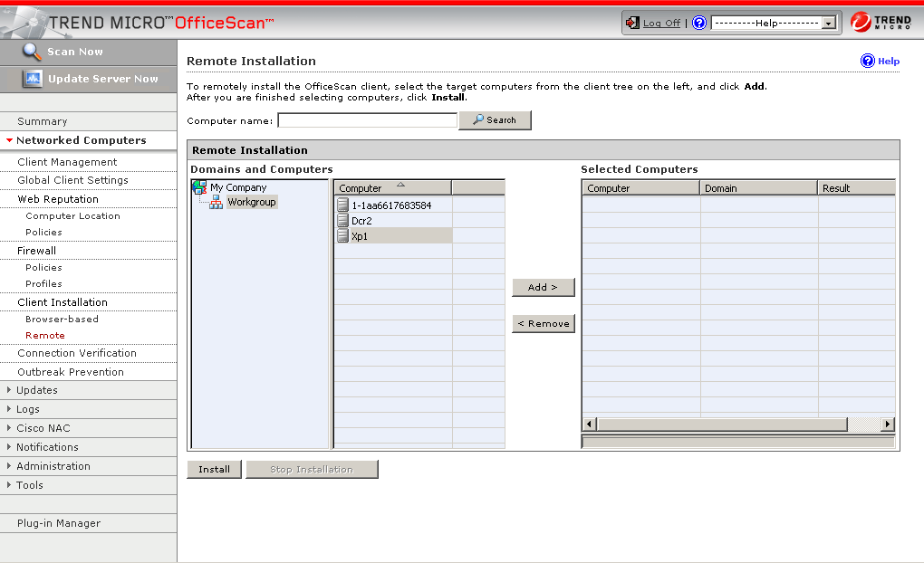Screen dimensions: 924x563
Task: Select computer Dcr2 in the list
Action: (361, 221)
